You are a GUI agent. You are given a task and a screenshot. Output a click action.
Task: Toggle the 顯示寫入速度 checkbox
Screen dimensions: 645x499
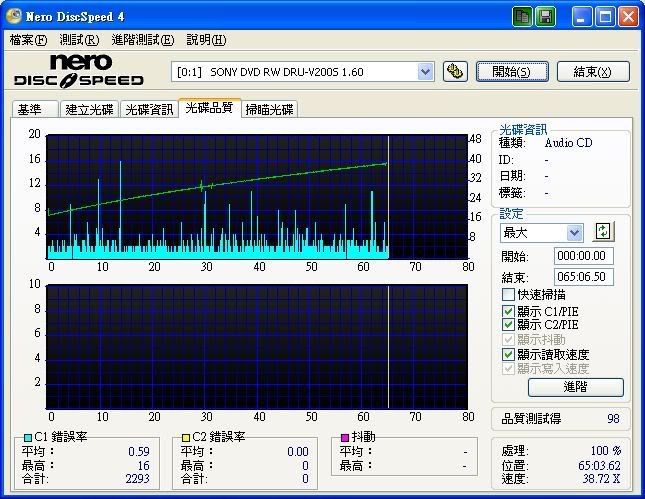[508, 368]
